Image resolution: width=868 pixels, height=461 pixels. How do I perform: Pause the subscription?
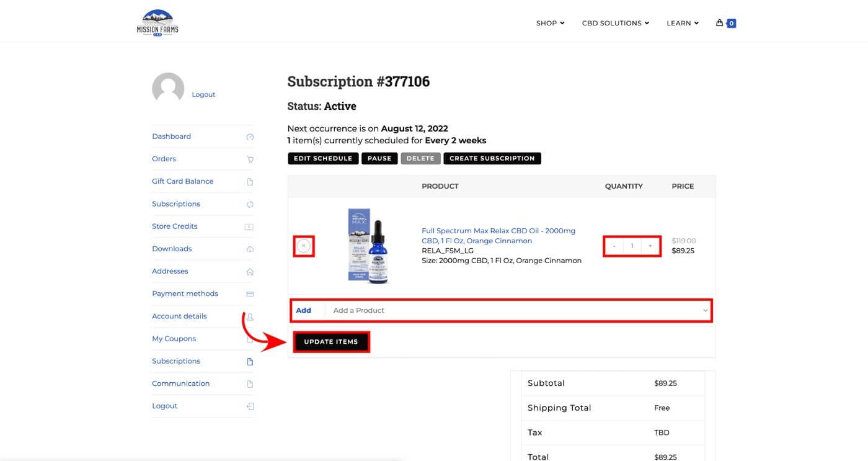pyautogui.click(x=379, y=158)
